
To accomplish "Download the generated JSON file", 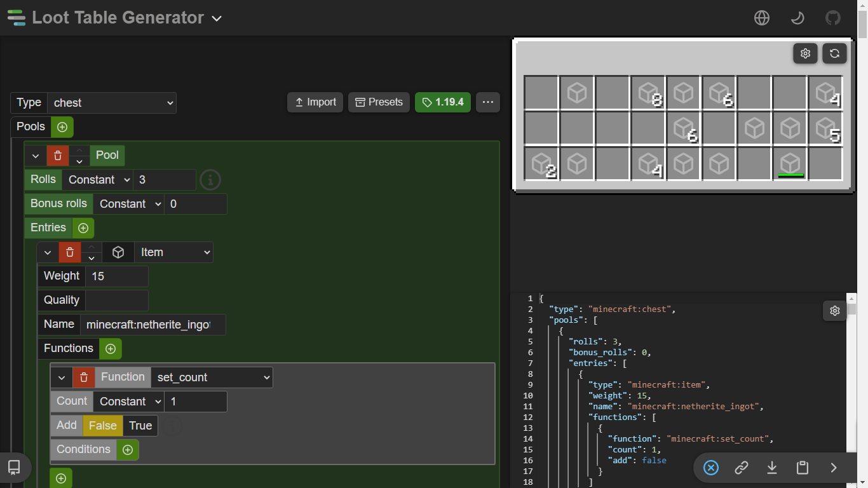I will coord(772,468).
